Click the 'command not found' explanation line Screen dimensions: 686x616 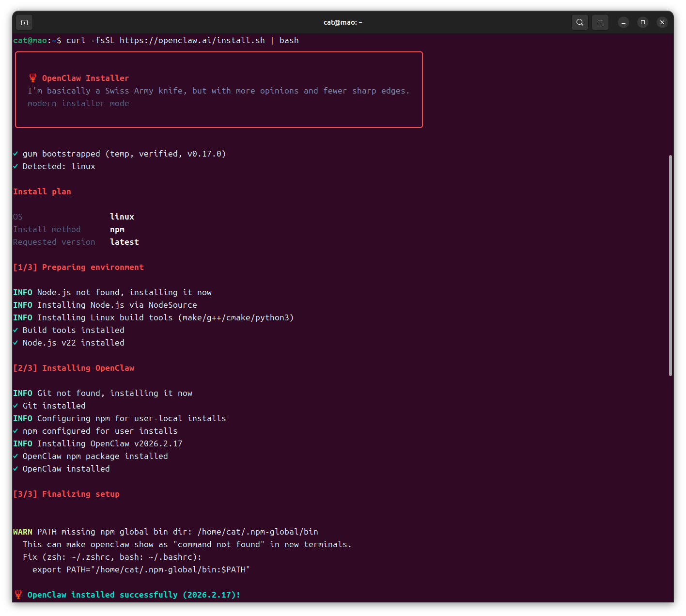coord(187,544)
